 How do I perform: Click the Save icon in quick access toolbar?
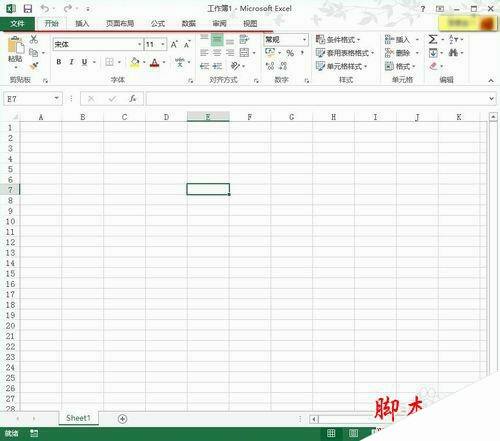click(x=28, y=9)
